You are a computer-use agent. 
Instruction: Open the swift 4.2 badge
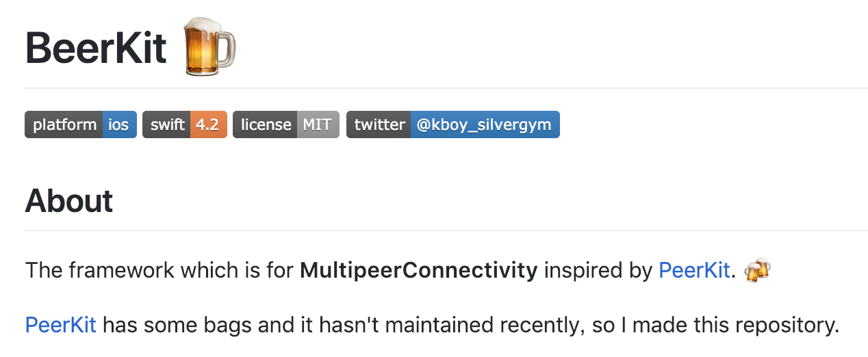pos(185,124)
